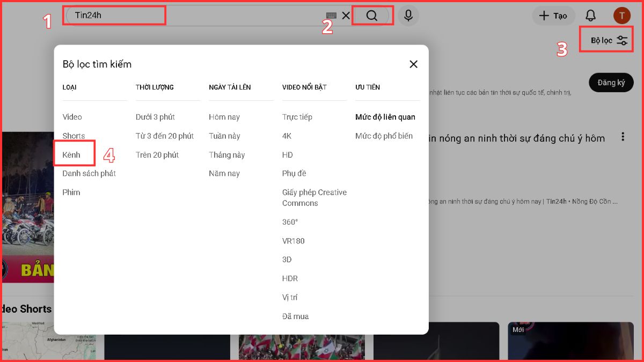This screenshot has height=362, width=644.
Task: Click inside the Tin24h search field
Action: point(115,15)
